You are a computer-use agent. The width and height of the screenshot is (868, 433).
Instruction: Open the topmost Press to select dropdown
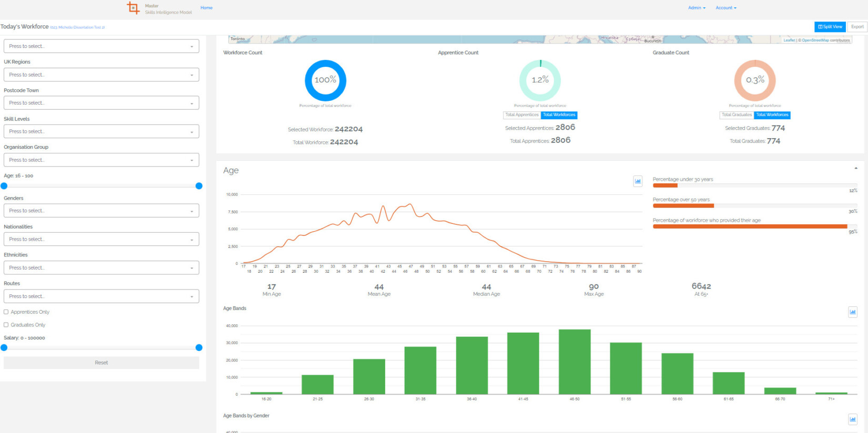click(x=102, y=46)
